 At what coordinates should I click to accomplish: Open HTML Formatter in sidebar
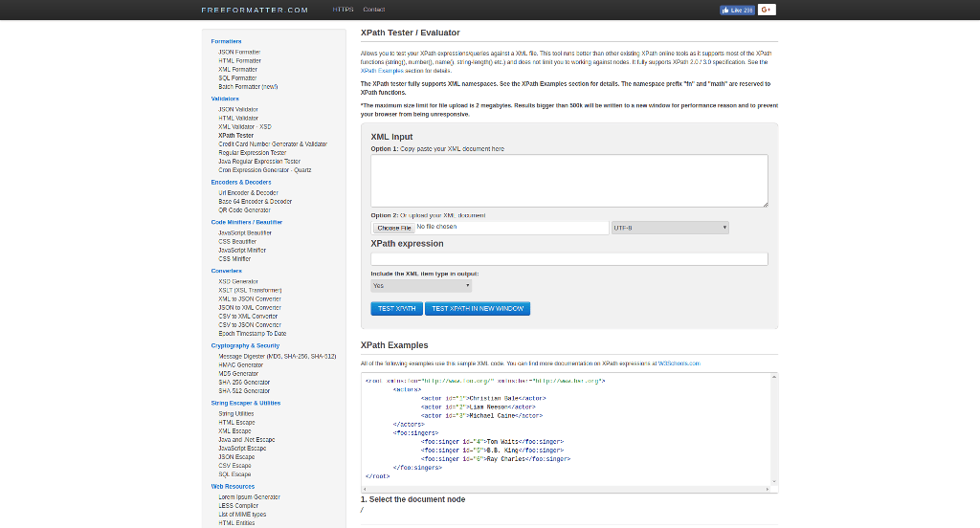[239, 60]
